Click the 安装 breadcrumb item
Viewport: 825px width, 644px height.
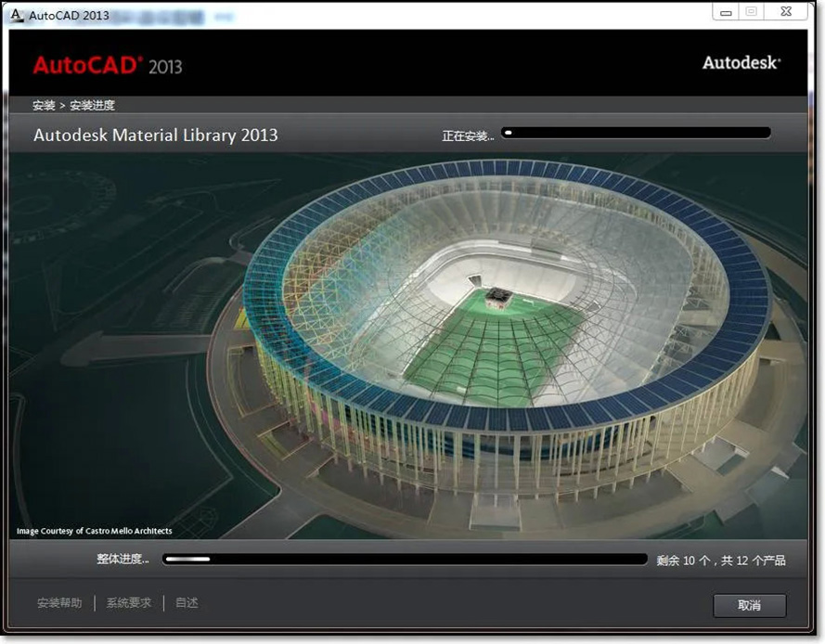[x=44, y=105]
